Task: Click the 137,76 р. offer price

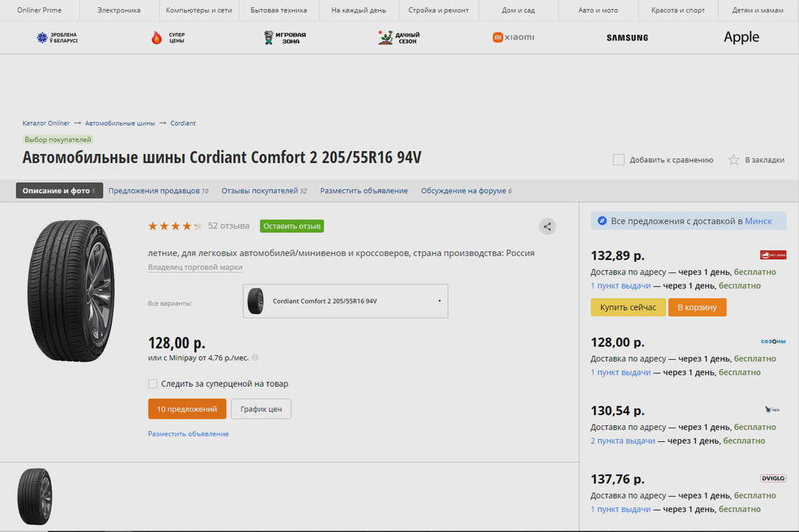Action: point(617,479)
